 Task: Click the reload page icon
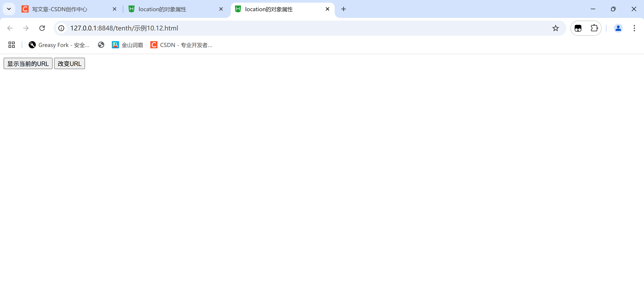[42, 28]
